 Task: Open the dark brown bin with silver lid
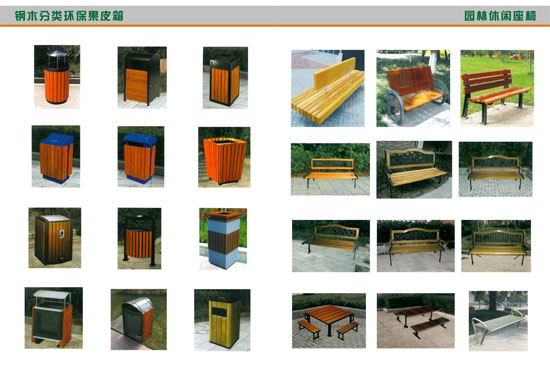55,238
